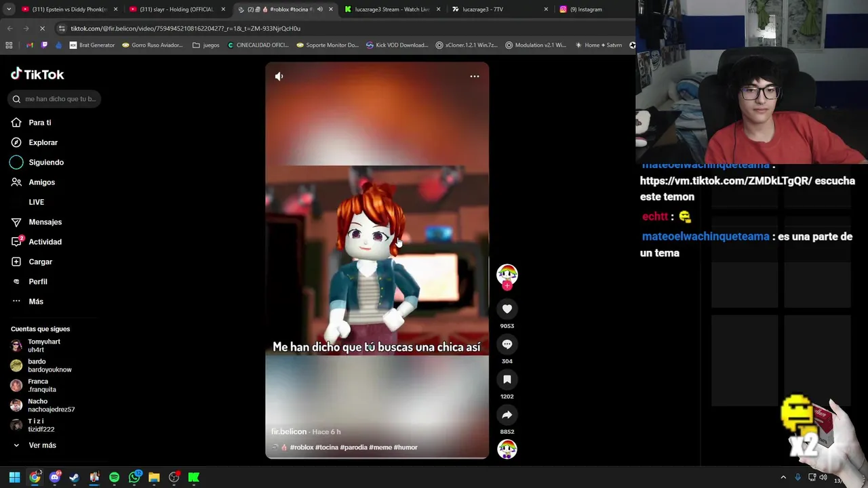
Task: Open the Gmail bookmark
Action: pos(29,45)
